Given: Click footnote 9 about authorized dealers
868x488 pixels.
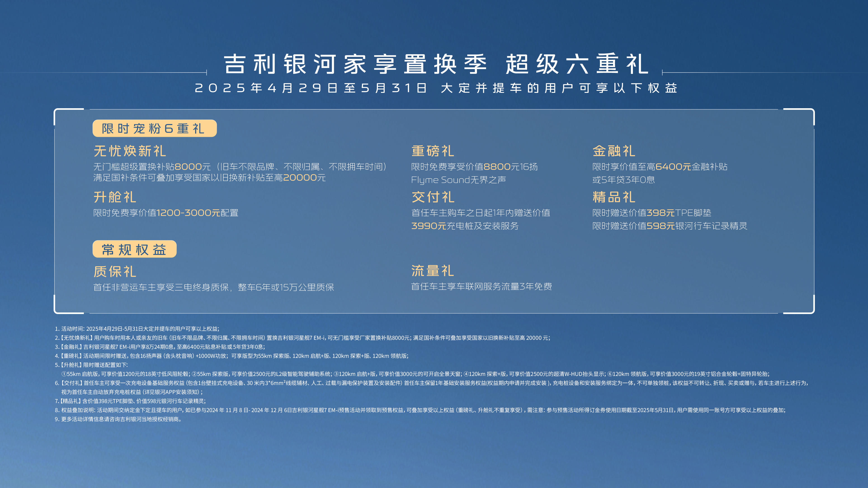Looking at the screenshot, I should click(x=119, y=419).
